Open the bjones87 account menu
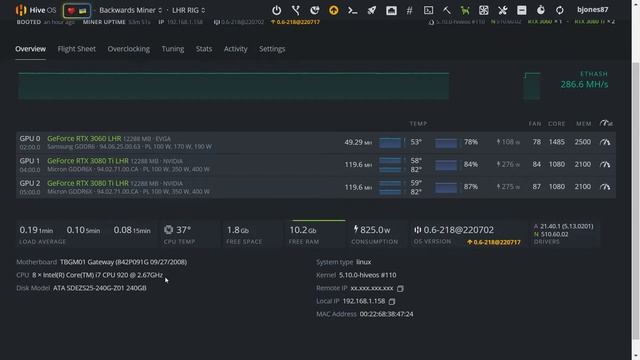Viewport: 640px width, 360px height. pyautogui.click(x=592, y=9)
